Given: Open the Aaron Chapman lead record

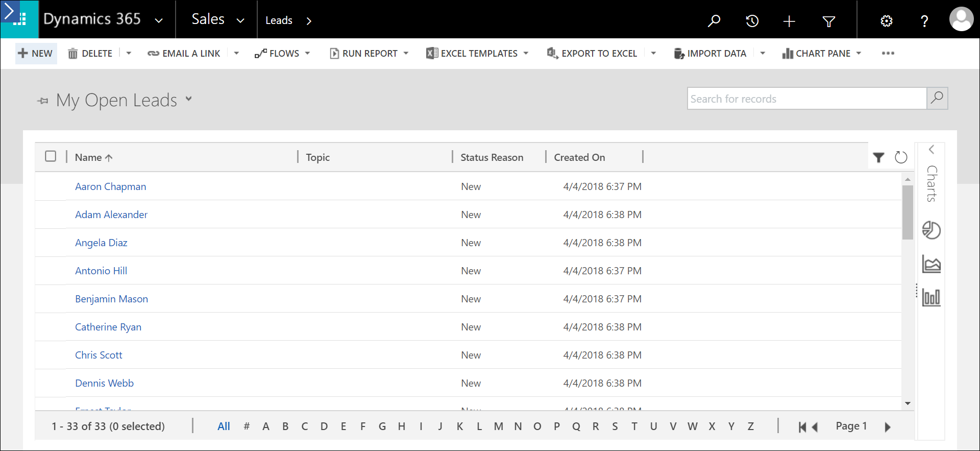Looking at the screenshot, I should click(110, 186).
